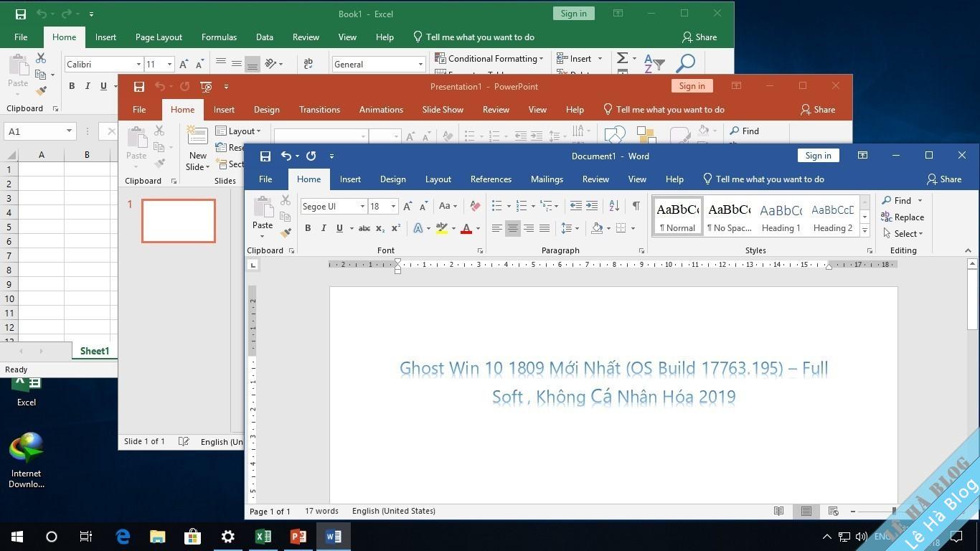The image size is (980, 551).
Task: Increase font size in Word ribbon
Action: tap(407, 206)
